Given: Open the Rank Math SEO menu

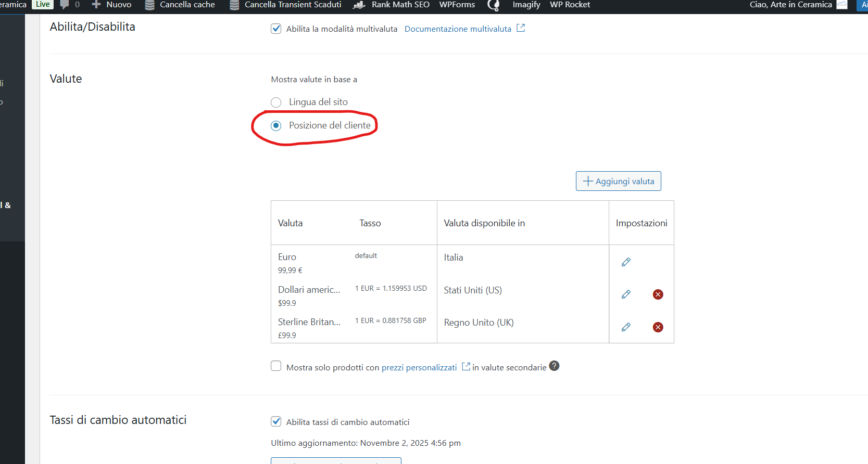Looking at the screenshot, I should point(400,5).
